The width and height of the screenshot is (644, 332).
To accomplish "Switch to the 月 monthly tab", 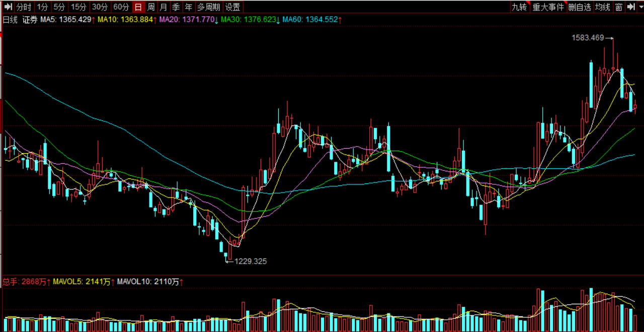I will click(164, 7).
